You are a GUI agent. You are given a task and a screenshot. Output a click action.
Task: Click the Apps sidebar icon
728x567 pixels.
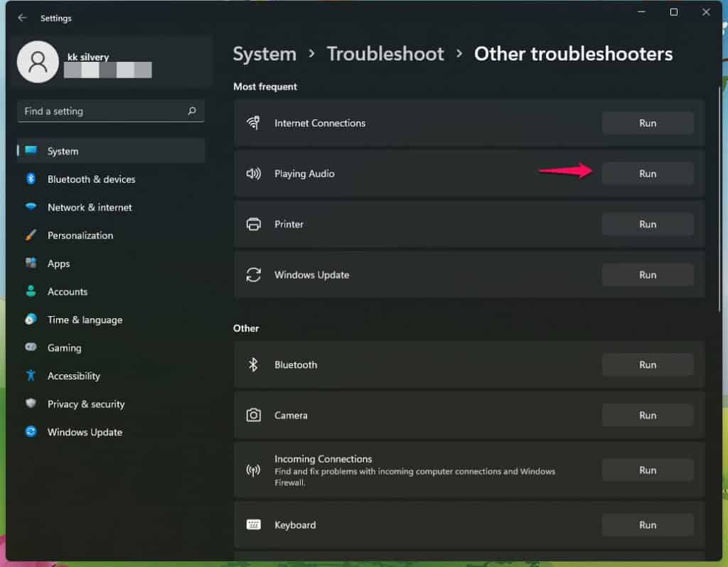tap(31, 263)
